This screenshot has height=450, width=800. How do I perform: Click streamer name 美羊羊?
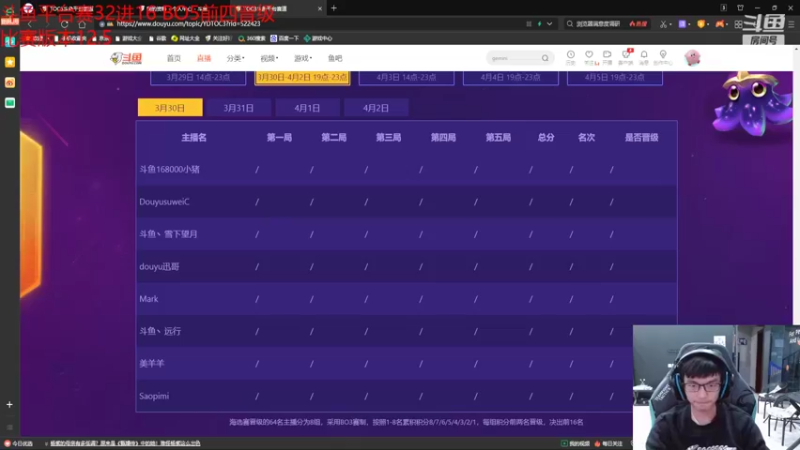152,364
